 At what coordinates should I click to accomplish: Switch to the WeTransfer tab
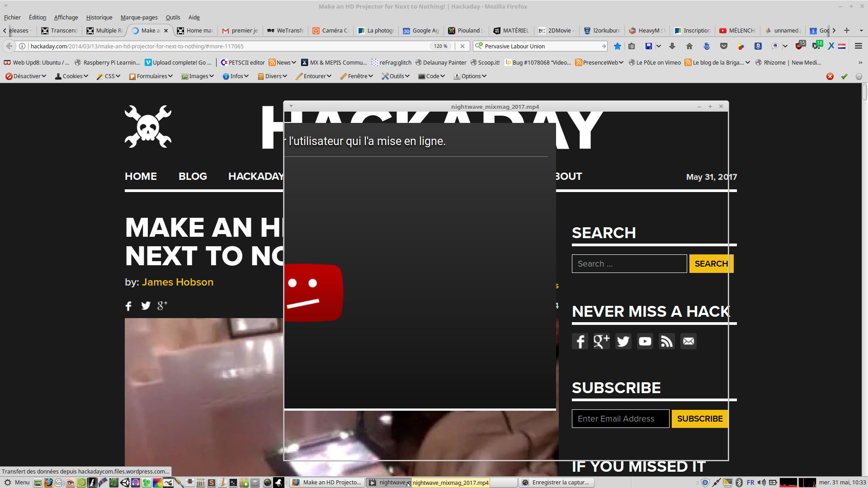tap(286, 30)
